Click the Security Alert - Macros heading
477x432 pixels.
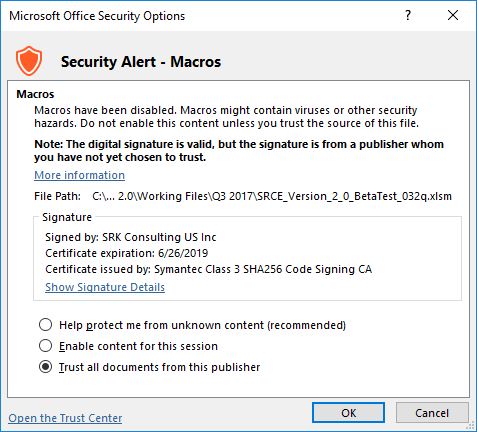coord(141,62)
